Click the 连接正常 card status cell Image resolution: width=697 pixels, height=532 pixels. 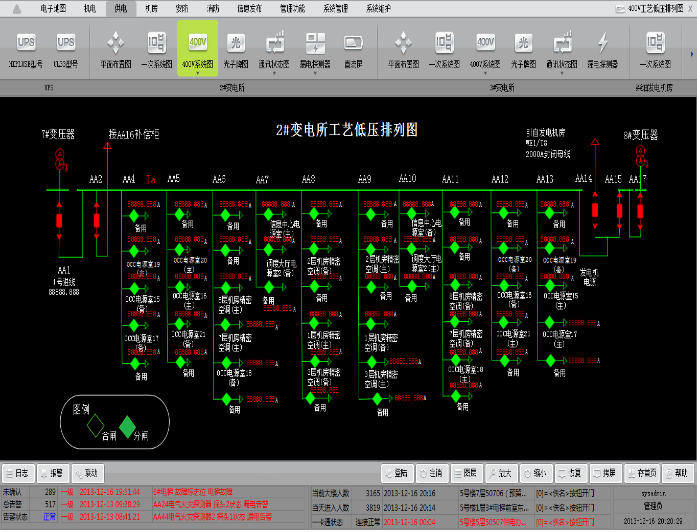point(367,523)
